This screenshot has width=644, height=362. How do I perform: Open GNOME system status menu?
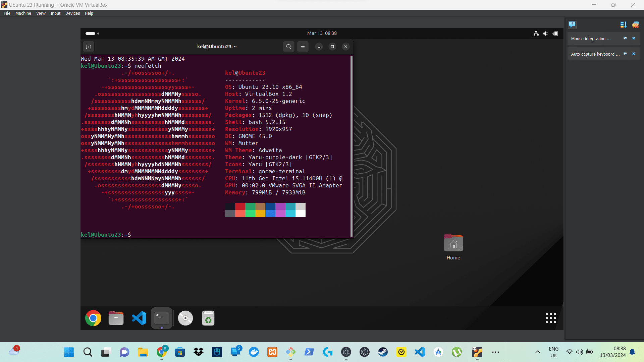pyautogui.click(x=546, y=33)
